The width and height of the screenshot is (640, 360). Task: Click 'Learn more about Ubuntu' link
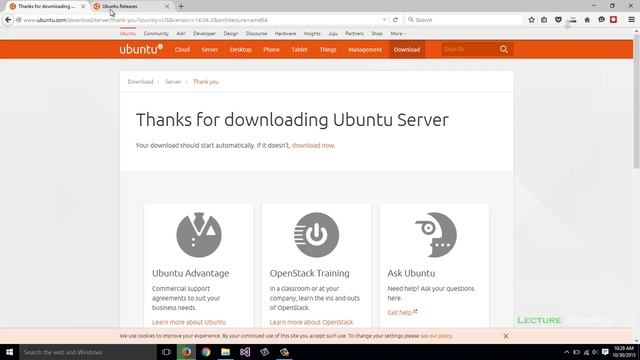189,322
